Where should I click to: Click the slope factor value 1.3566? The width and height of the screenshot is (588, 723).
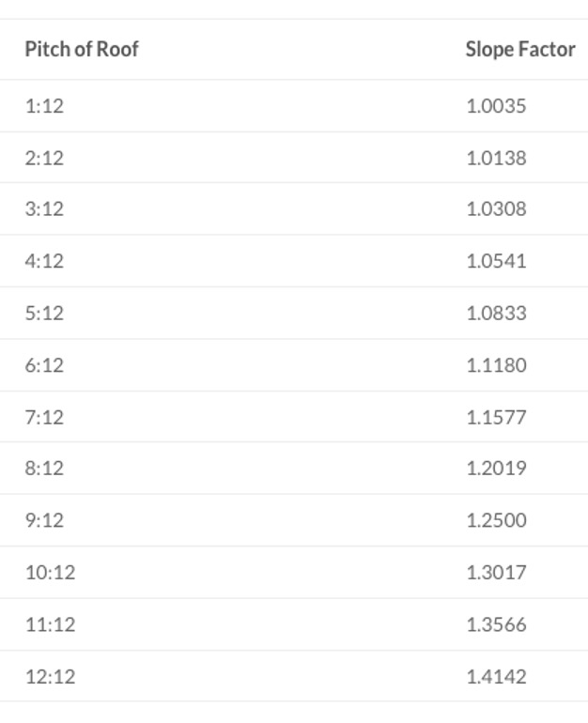(x=496, y=624)
